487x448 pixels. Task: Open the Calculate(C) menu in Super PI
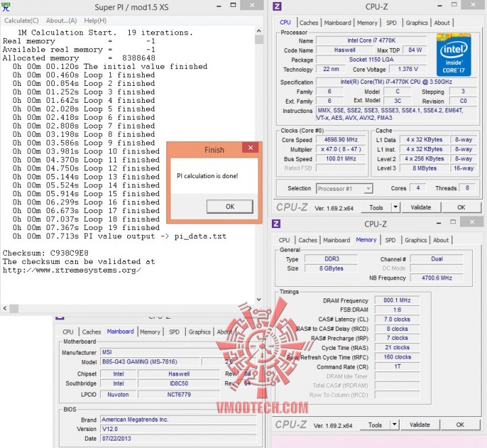(x=21, y=20)
